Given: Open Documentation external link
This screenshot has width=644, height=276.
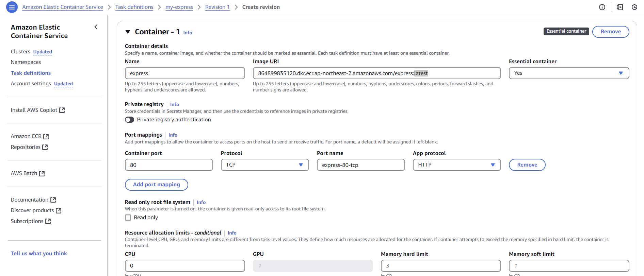Looking at the screenshot, I should pyautogui.click(x=33, y=200).
